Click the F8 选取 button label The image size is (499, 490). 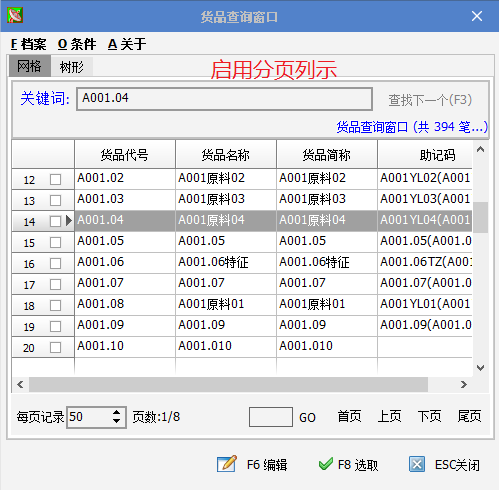tap(358, 464)
